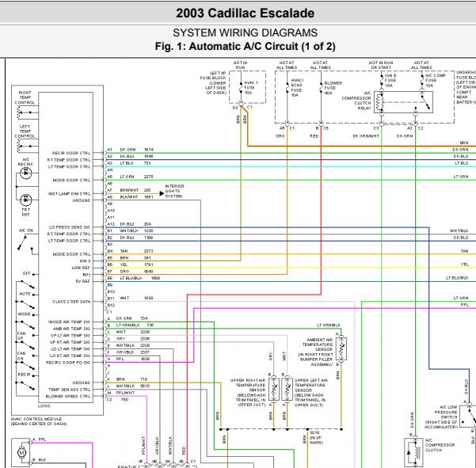Click the 'SYSTEM WIRING DIAGRAMS' heading
The image size is (476, 468).
pyautogui.click(x=246, y=32)
